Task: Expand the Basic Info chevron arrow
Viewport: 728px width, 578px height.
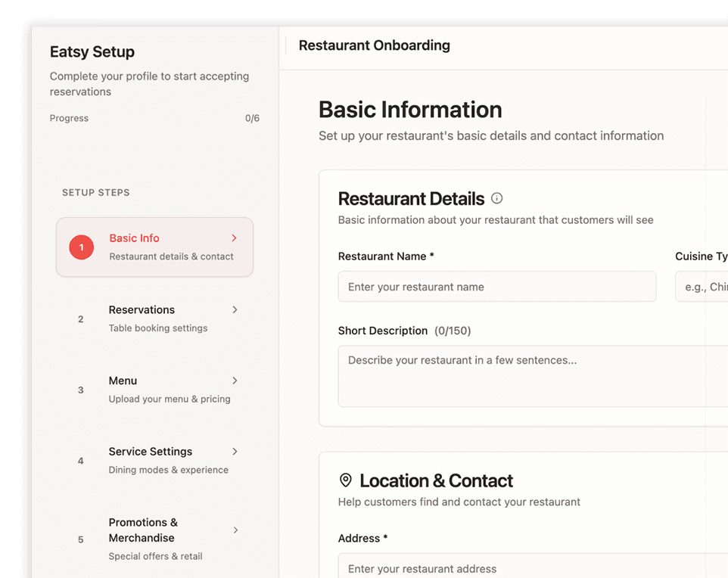Action: pyautogui.click(x=234, y=238)
